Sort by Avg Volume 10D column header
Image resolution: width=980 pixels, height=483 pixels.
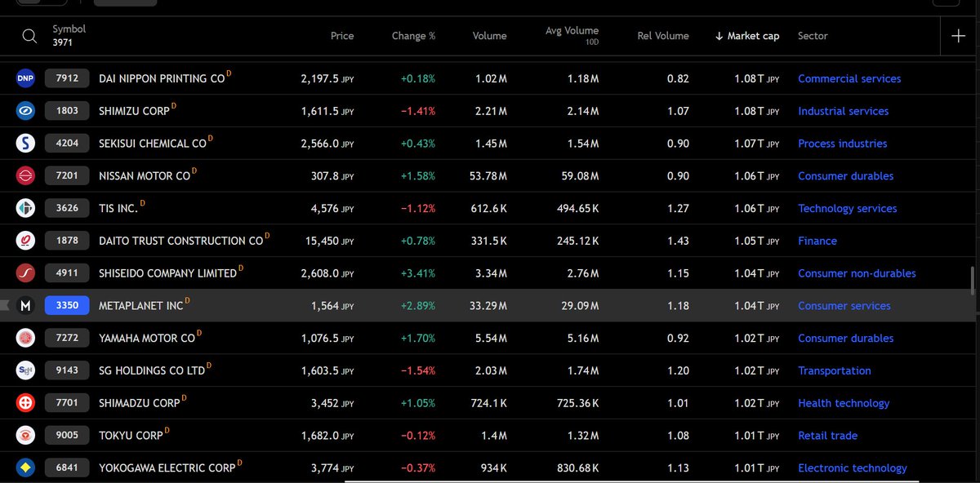572,35
